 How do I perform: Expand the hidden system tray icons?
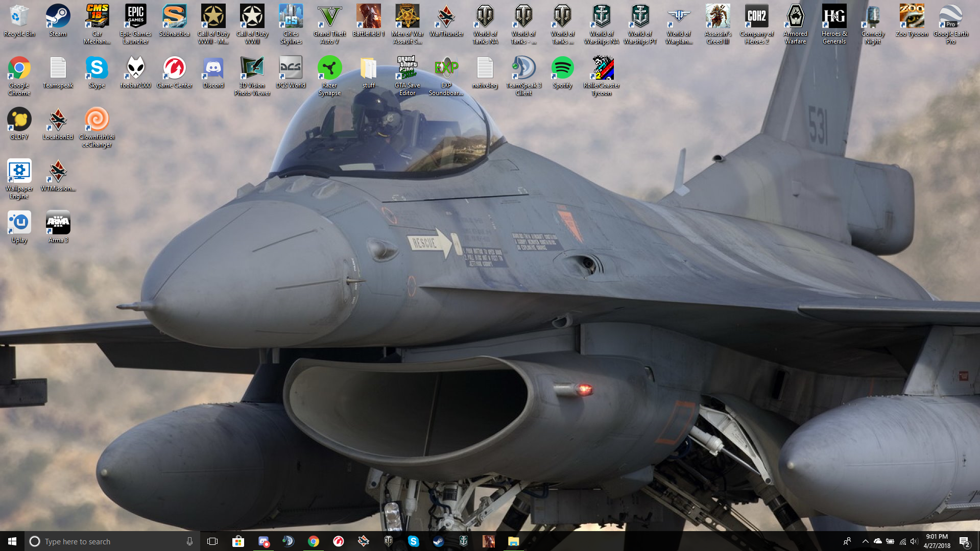click(865, 541)
